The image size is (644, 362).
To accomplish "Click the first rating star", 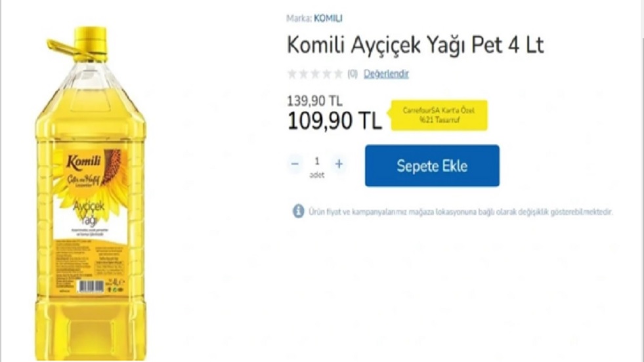I will coord(292,74).
